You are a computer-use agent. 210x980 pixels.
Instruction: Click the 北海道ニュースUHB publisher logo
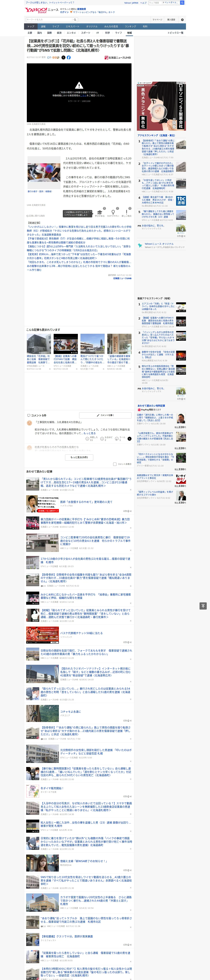pos(118,58)
